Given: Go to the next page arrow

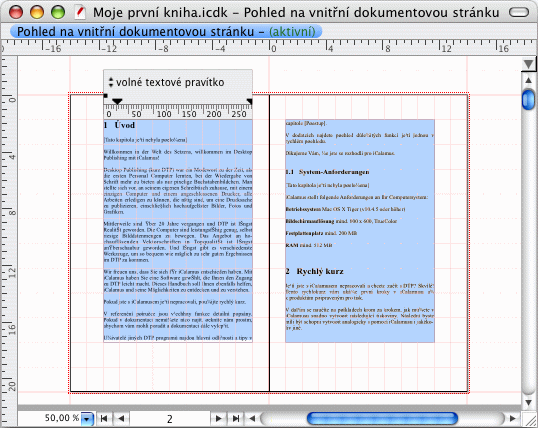Looking at the screenshot, I should pos(218,418).
